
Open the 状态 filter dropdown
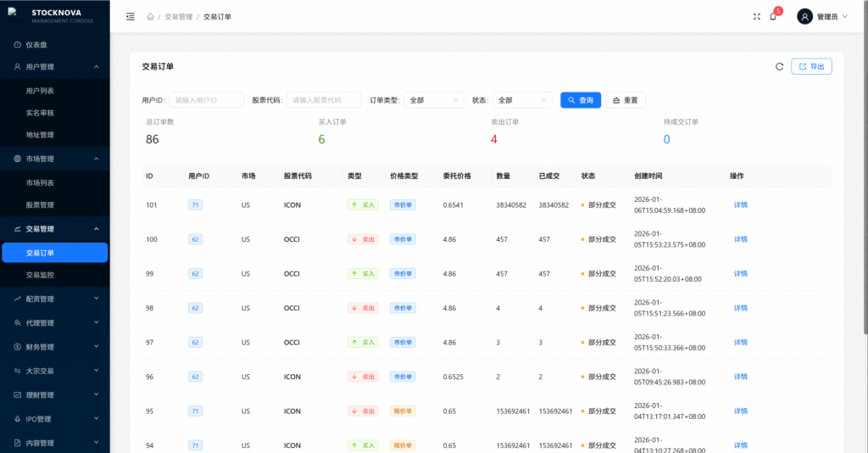point(522,100)
